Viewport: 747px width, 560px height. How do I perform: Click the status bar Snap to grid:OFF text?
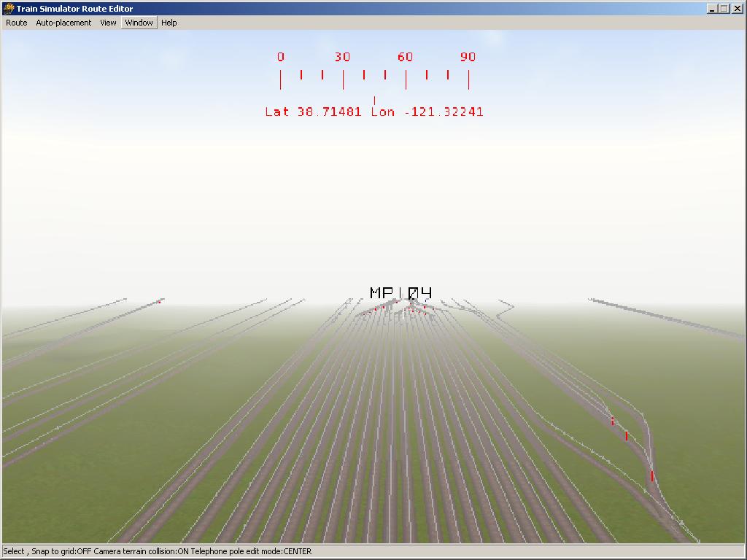click(61, 551)
